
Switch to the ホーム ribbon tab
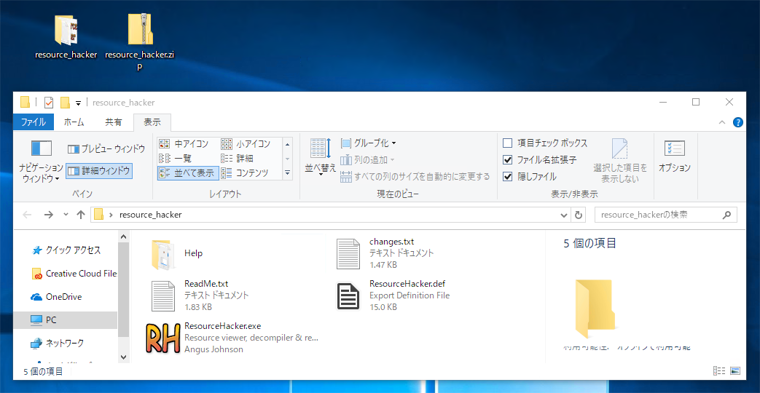74,122
